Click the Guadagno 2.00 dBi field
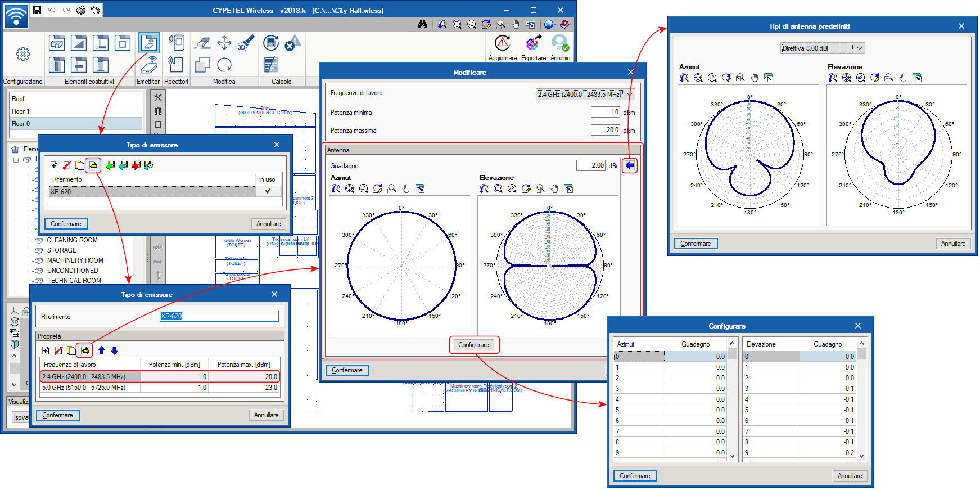This screenshot has width=980, height=490. 591,165
